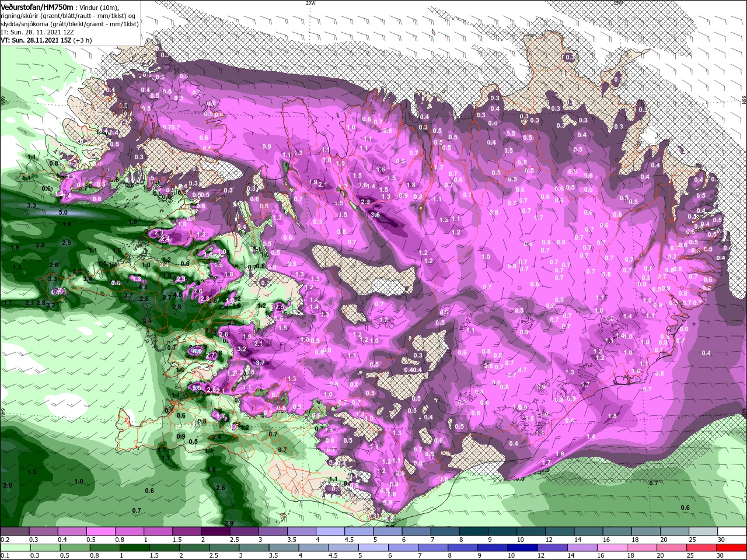
Task: Select navy blue rain swatch between 10 and 12
Action: pos(522,548)
